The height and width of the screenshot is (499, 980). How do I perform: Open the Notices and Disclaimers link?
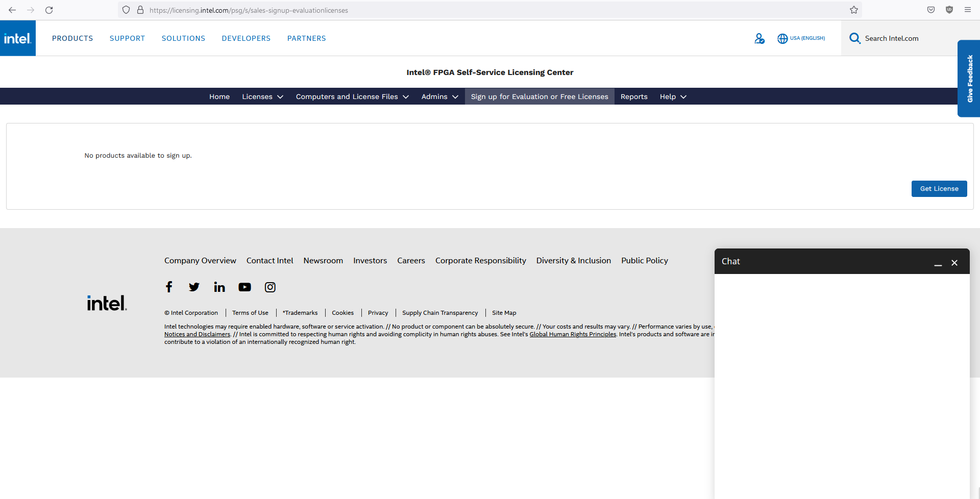tap(197, 334)
